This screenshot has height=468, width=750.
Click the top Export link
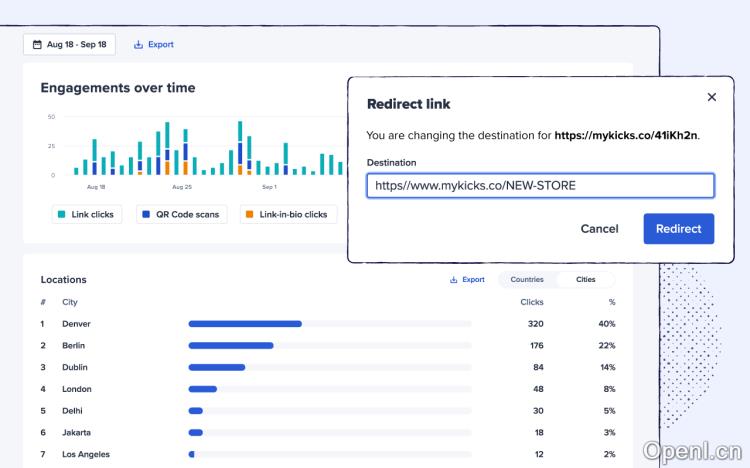pyautogui.click(x=160, y=45)
